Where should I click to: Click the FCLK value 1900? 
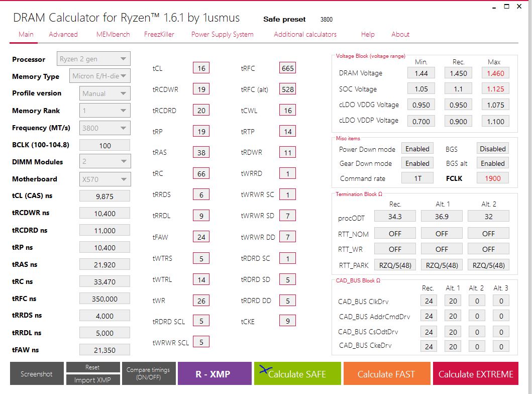click(x=493, y=178)
